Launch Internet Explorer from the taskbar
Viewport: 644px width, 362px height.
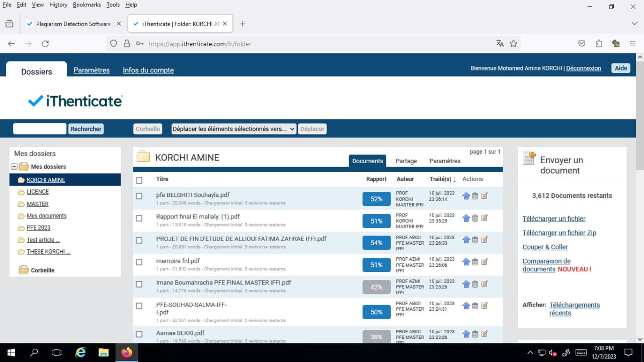point(80,352)
